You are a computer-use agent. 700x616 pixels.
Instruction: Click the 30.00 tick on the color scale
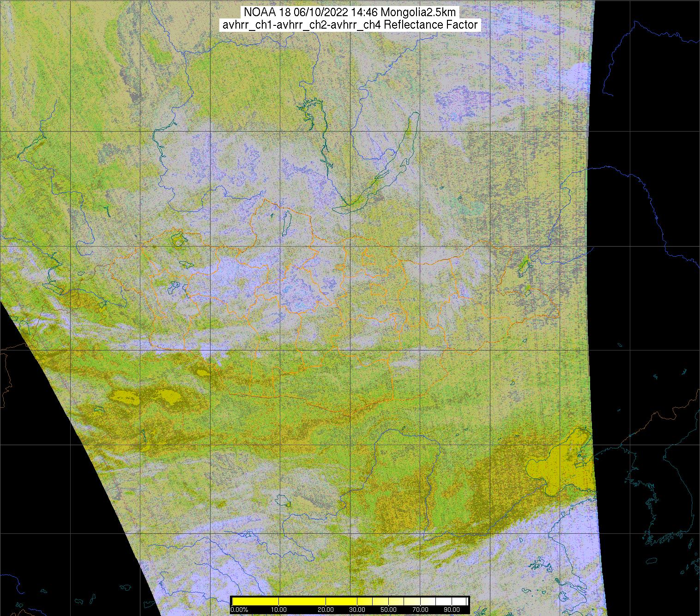pos(357,610)
